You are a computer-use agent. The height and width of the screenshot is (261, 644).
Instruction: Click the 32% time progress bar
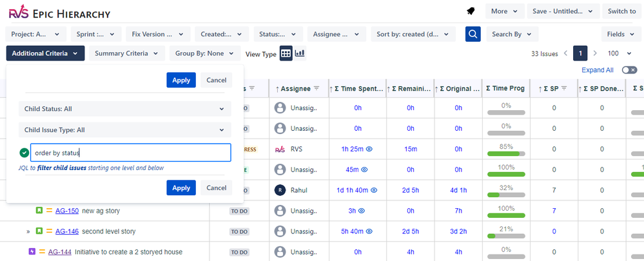point(506,195)
